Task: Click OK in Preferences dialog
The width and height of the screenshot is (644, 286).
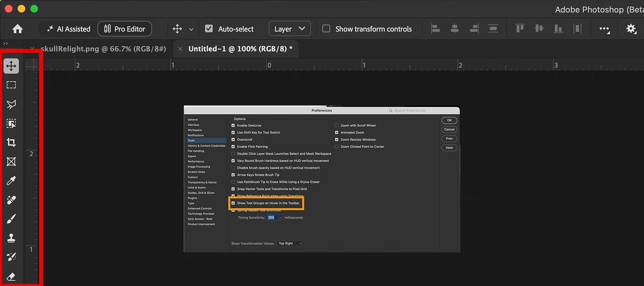Action: (449, 120)
